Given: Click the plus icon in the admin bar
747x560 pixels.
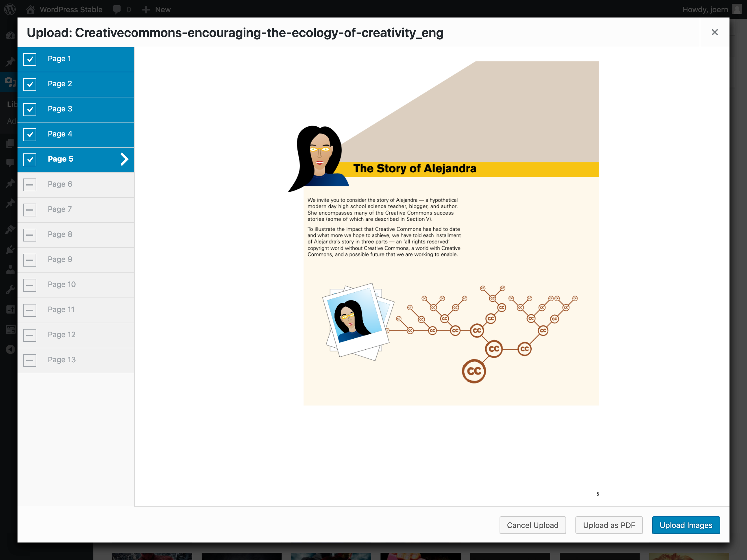Looking at the screenshot, I should pos(146,9).
